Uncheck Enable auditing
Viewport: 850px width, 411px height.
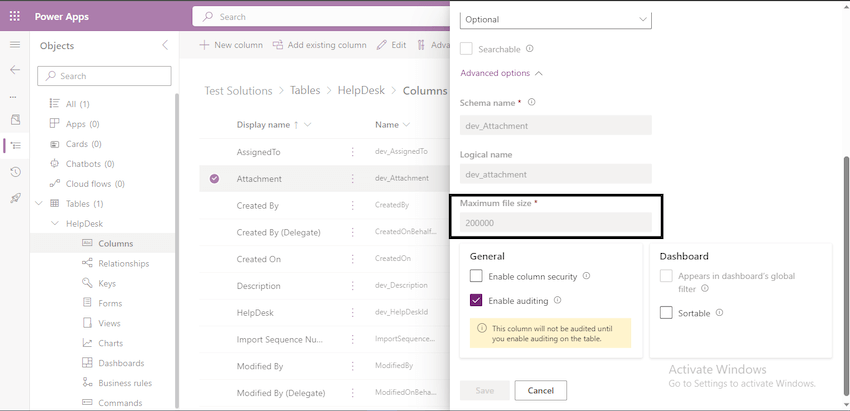coord(477,300)
